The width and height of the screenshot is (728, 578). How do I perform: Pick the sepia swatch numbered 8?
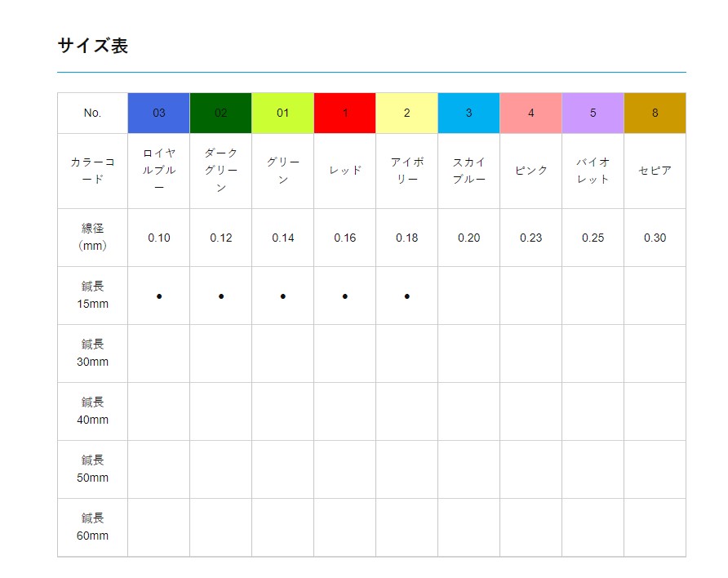point(655,113)
